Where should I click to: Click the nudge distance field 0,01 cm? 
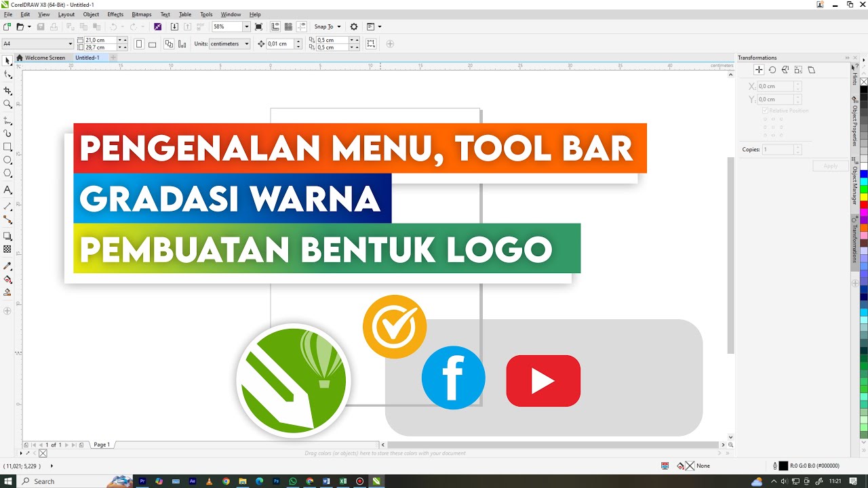pyautogui.click(x=281, y=44)
